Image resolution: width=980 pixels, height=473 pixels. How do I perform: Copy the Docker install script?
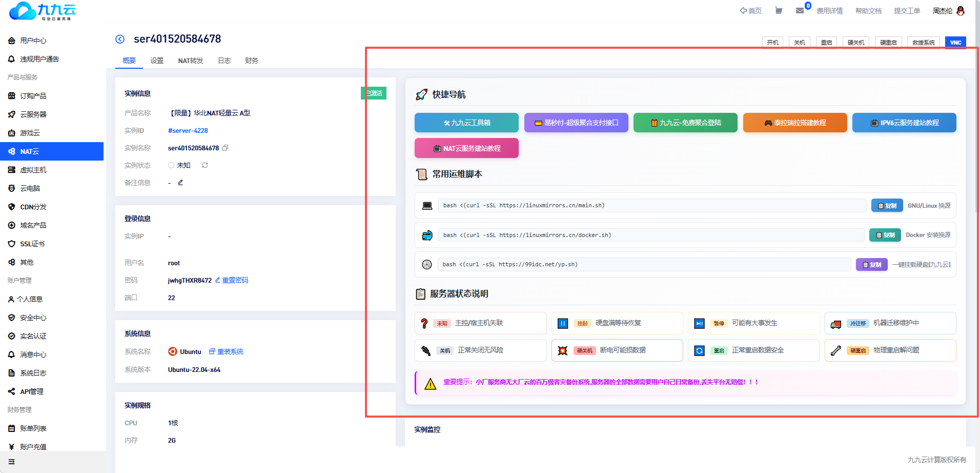point(885,235)
